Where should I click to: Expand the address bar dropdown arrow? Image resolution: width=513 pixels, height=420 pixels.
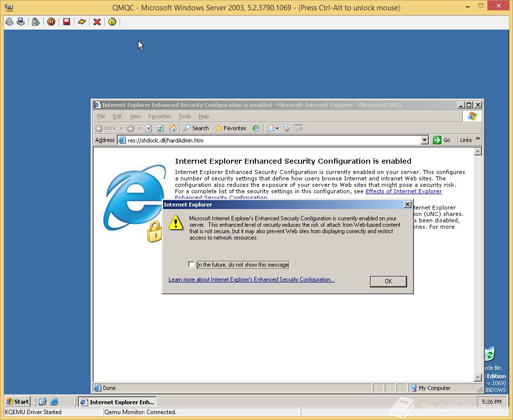[425, 140]
